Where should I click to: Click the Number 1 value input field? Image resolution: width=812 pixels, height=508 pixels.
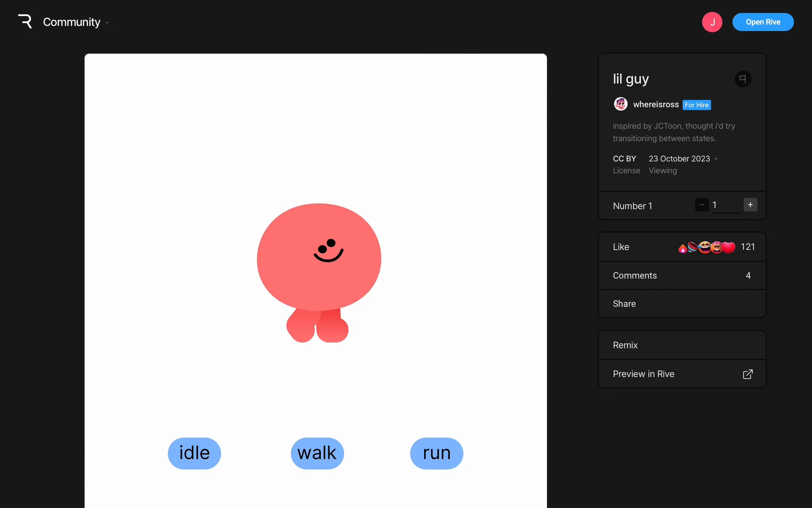tap(725, 205)
